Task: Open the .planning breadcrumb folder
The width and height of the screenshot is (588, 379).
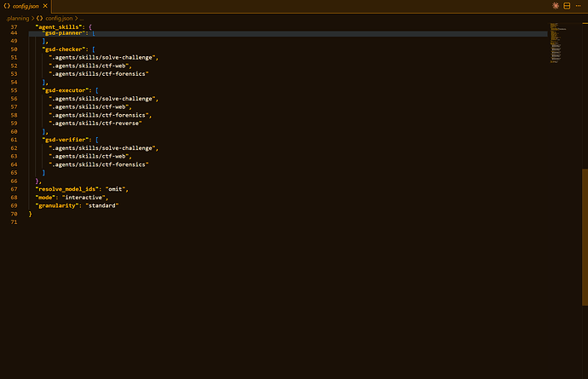Action: click(x=17, y=18)
